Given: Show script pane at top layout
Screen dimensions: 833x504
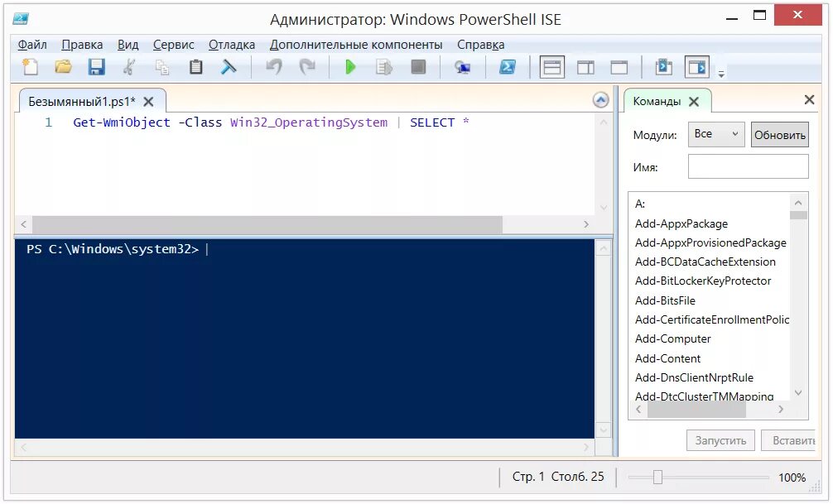Looking at the screenshot, I should tap(552, 67).
